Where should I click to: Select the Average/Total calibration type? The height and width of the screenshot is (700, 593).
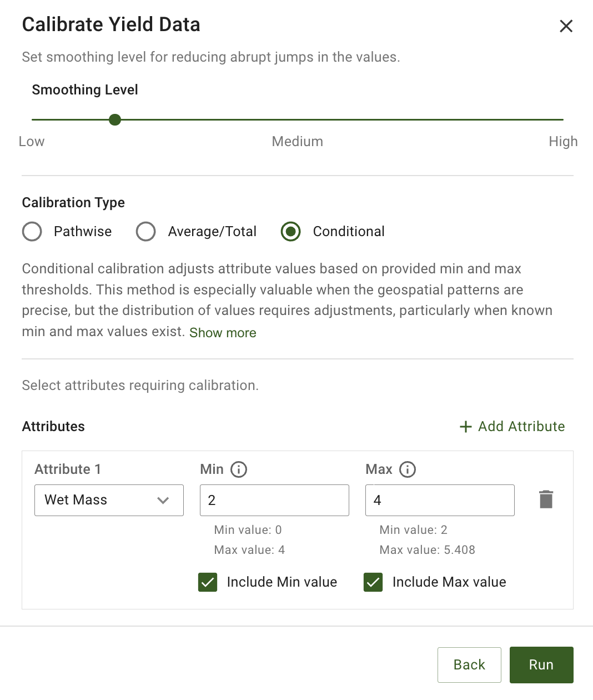(x=146, y=232)
